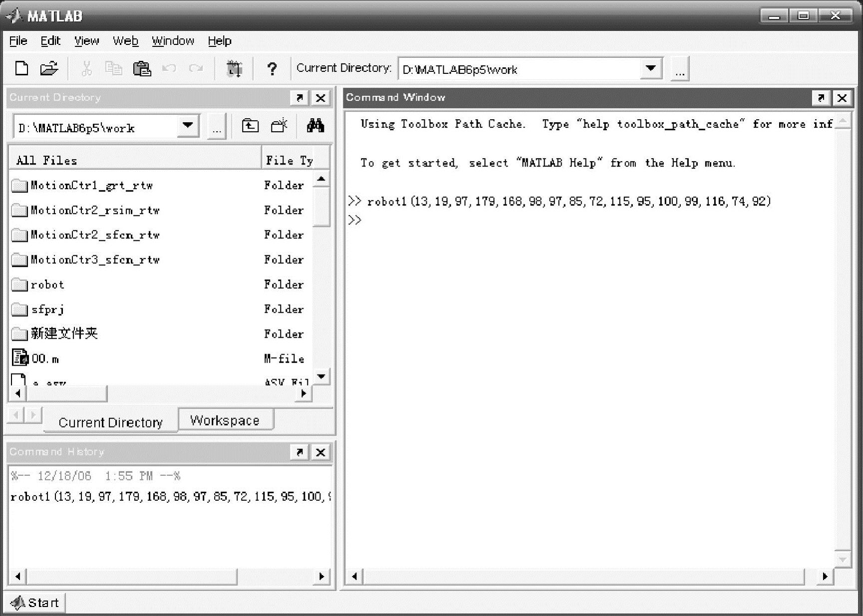Click the 12/18/06 timestamp in Command History

click(95, 476)
